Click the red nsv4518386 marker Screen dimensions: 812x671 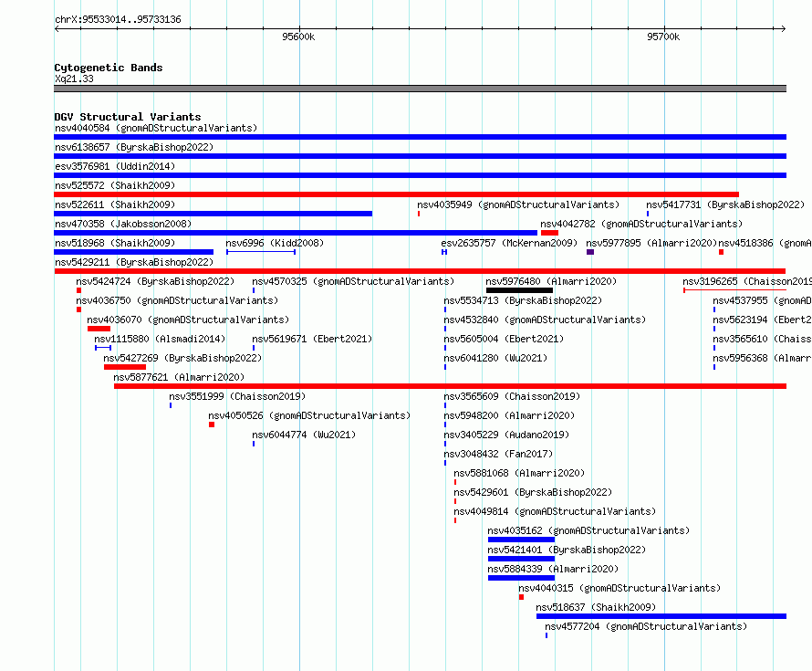(x=722, y=252)
